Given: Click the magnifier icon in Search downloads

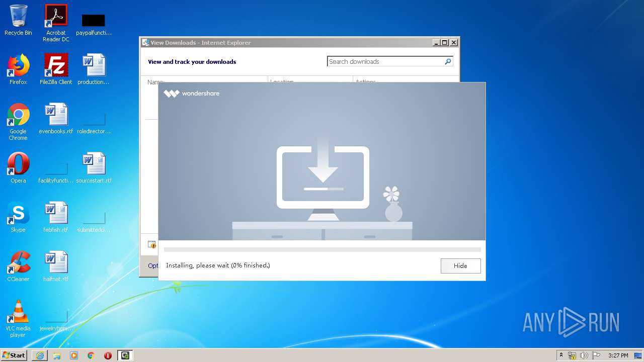Looking at the screenshot, I should [448, 61].
